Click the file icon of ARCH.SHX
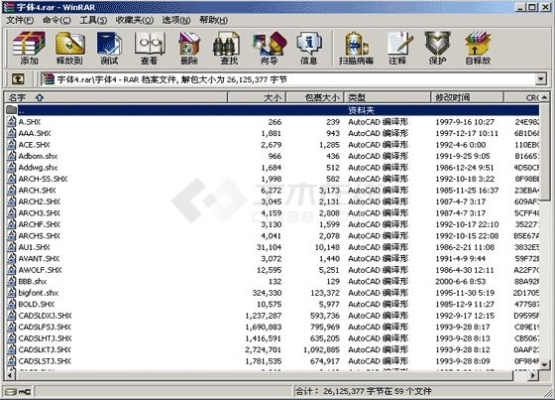The width and height of the screenshot is (555, 400). (11, 190)
